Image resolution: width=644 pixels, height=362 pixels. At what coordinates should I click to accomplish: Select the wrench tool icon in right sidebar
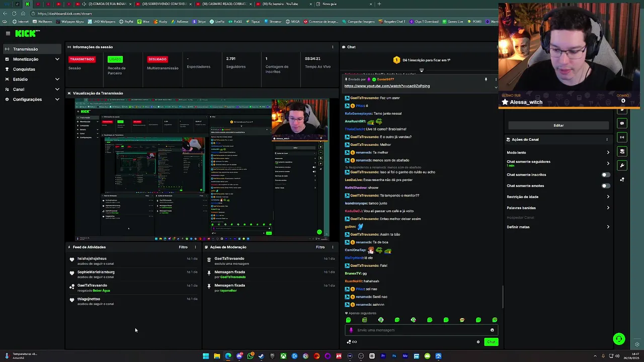point(622,165)
